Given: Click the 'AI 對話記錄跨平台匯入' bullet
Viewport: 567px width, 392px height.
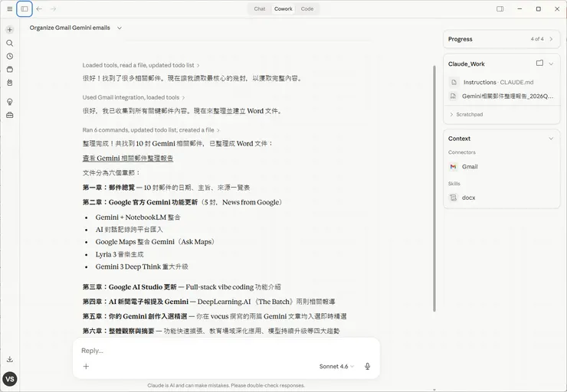Looking at the screenshot, I should point(129,230).
